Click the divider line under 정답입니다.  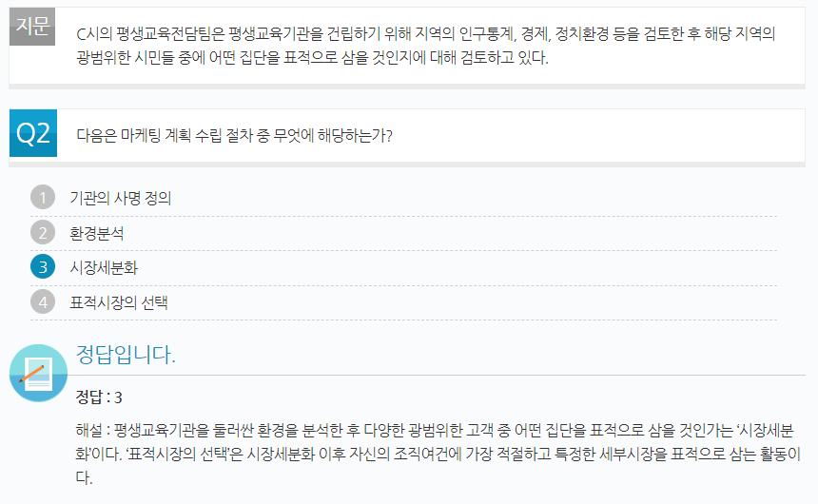pyautogui.click(x=440, y=375)
